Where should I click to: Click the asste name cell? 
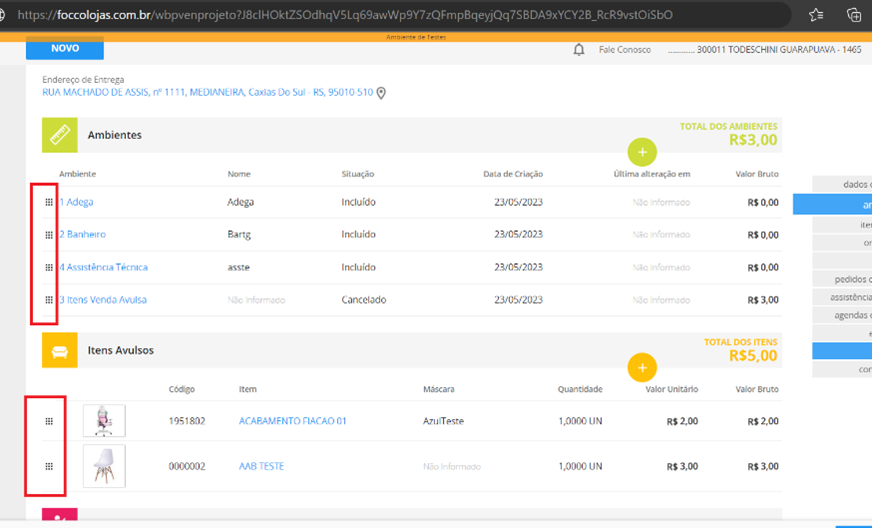[239, 267]
